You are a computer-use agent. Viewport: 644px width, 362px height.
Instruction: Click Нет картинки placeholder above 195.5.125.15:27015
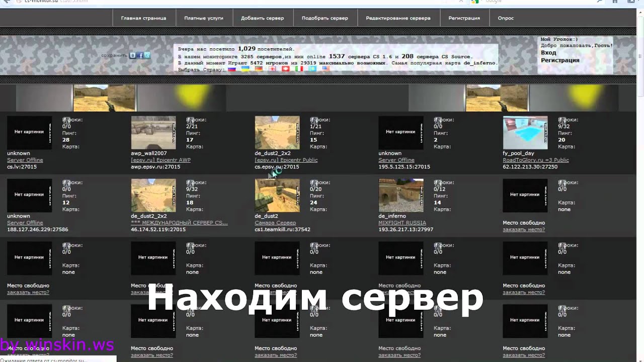click(401, 133)
